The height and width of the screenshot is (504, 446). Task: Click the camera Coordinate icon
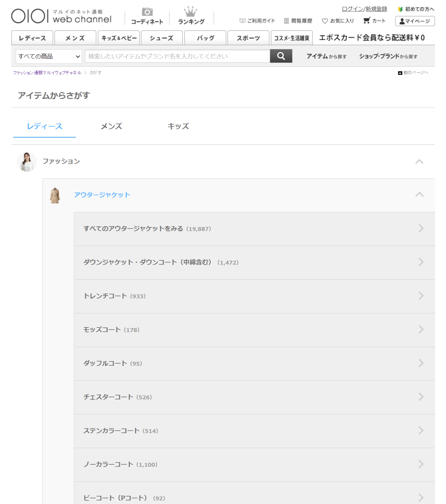tap(147, 12)
